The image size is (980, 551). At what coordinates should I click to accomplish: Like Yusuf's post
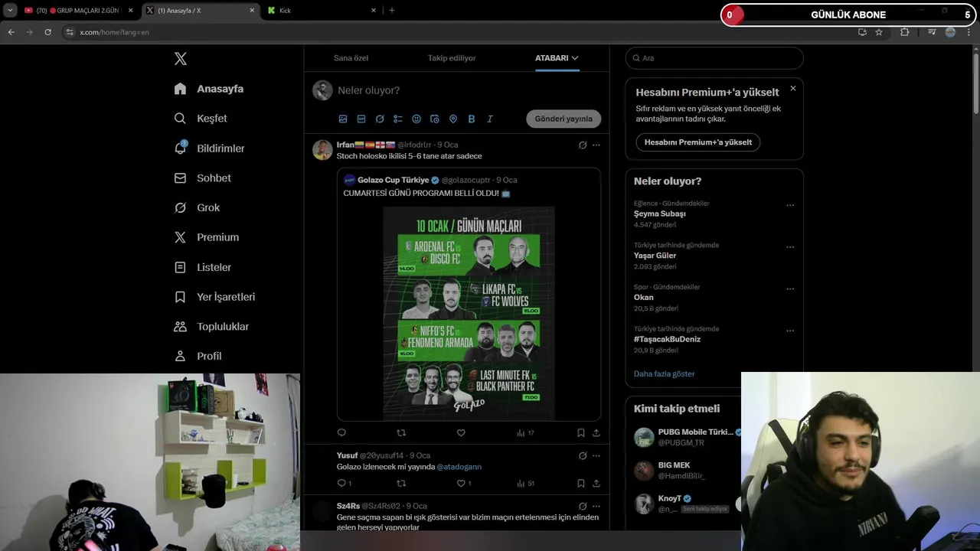coord(464,484)
